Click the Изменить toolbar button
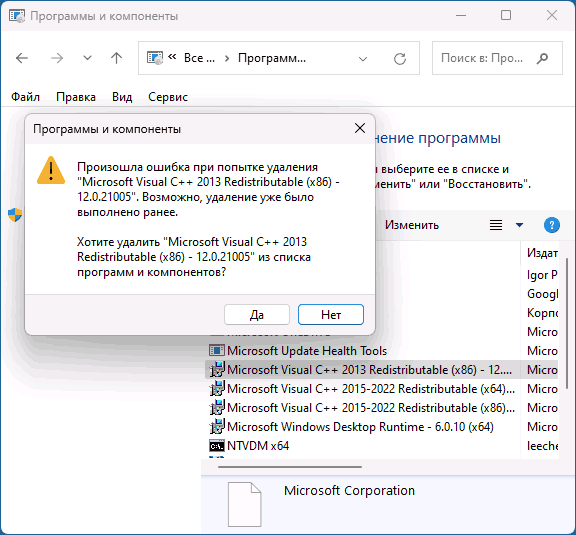Viewport: 576px width, 535px height. point(412,225)
